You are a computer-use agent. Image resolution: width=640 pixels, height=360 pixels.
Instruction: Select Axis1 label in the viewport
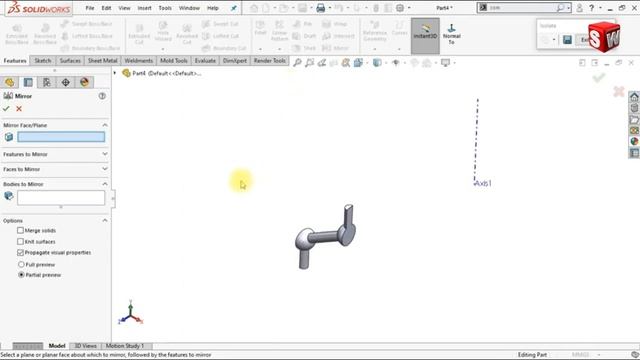pos(483,183)
